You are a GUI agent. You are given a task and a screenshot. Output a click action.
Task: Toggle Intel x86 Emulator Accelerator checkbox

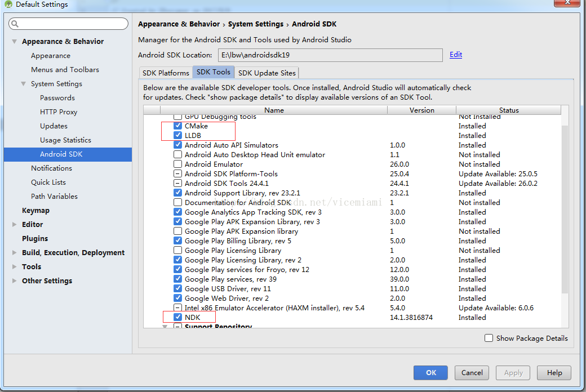coord(178,308)
